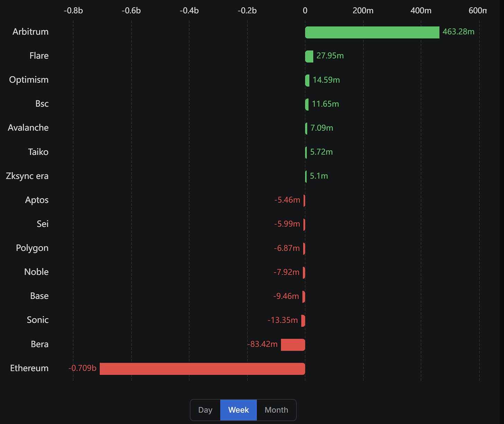Click the red Ethereum bar
504x424 pixels.
coord(202,369)
